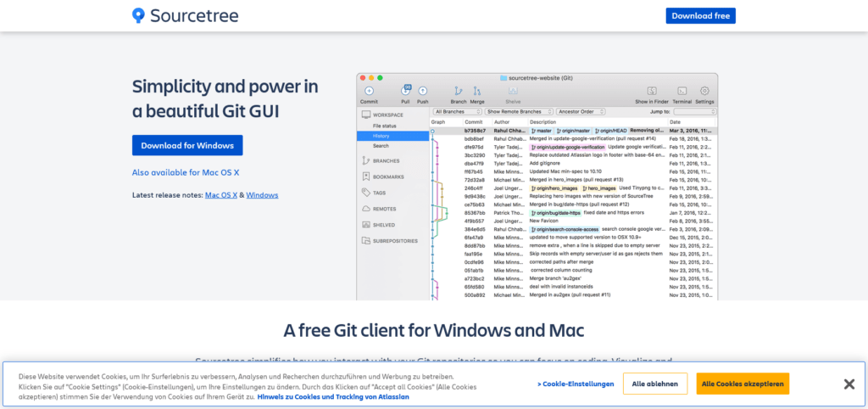The width and height of the screenshot is (868, 409).
Task: Click the TAGS icon in sidebar
Action: pyautogui.click(x=366, y=193)
